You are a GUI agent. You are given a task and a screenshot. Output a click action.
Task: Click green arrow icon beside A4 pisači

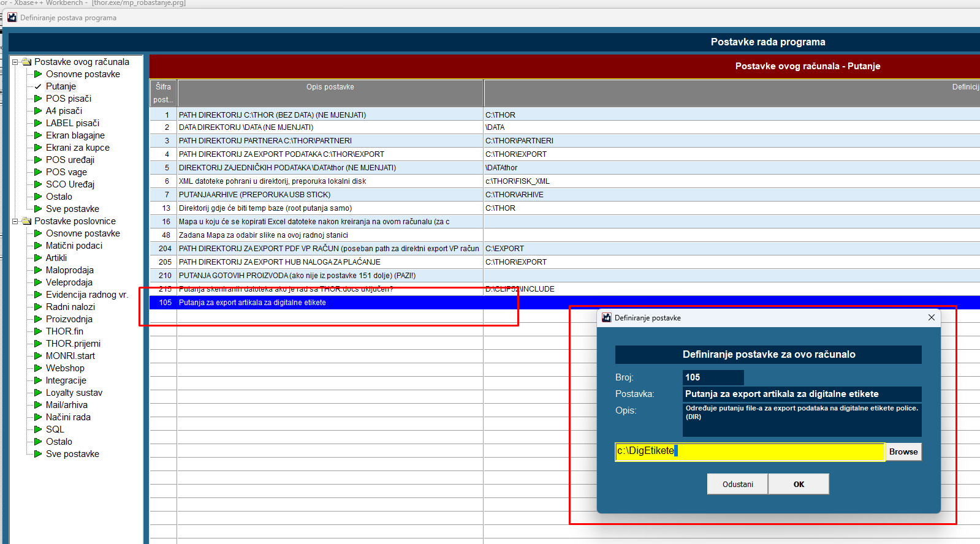tap(38, 111)
